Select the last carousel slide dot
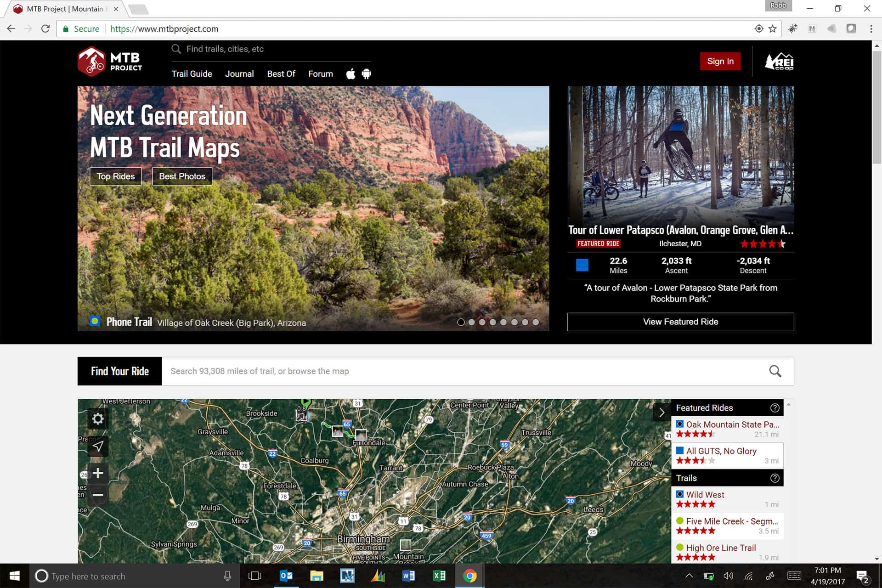This screenshot has width=882, height=588. [x=536, y=322]
